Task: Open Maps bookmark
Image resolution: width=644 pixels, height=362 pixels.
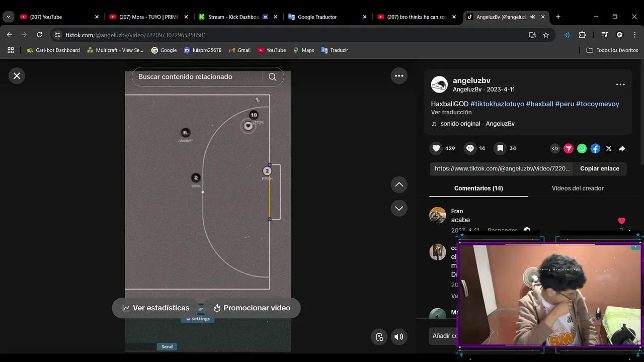Action: pyautogui.click(x=304, y=50)
